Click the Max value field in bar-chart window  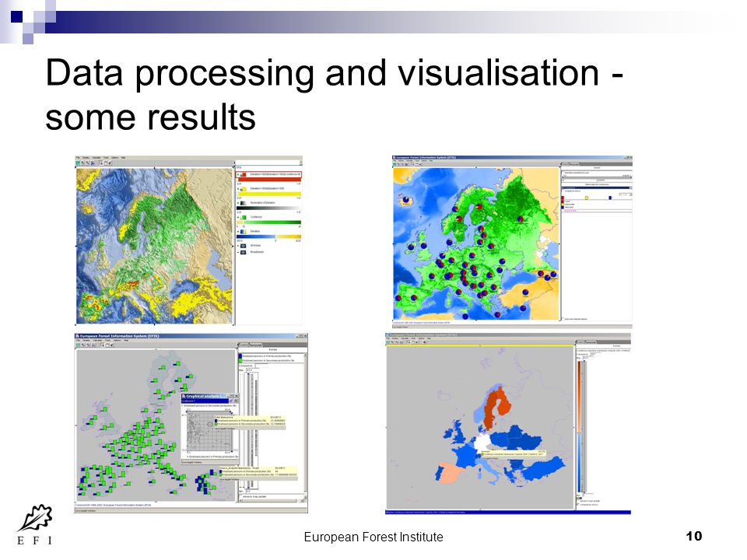click(x=252, y=370)
